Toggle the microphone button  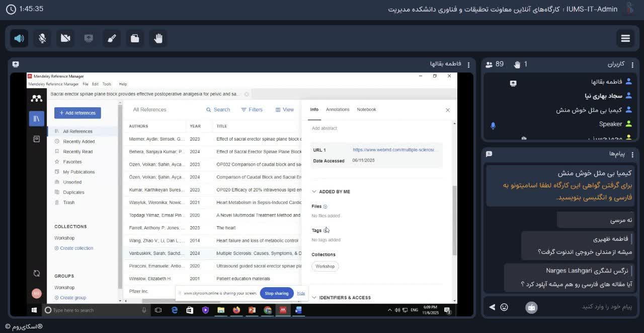coord(42,38)
